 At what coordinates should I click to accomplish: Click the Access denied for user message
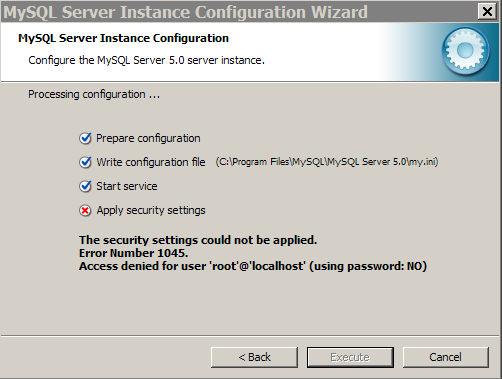253,266
